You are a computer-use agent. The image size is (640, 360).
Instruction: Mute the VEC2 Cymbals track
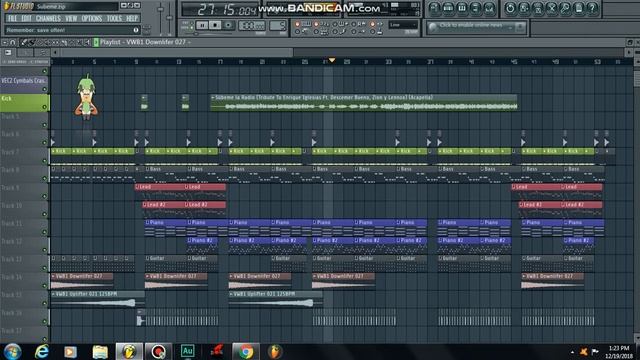44,89
